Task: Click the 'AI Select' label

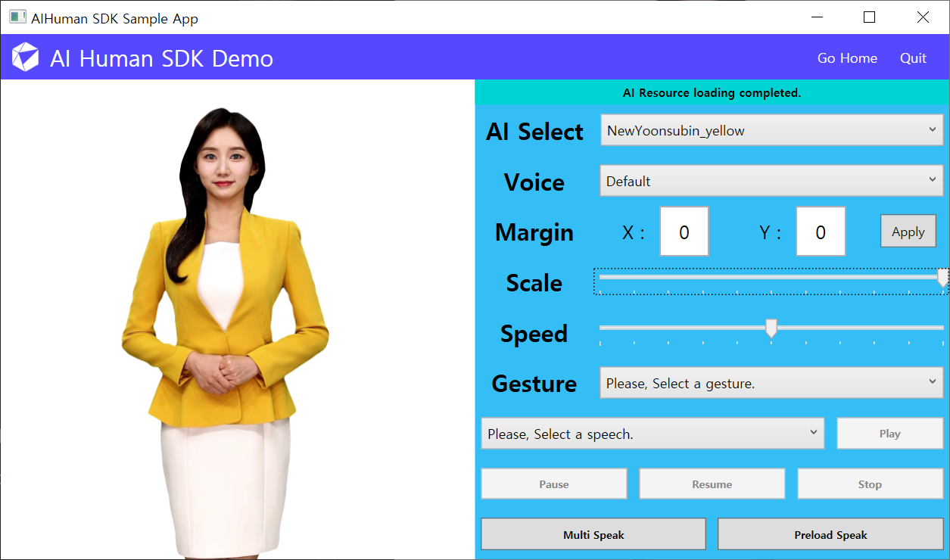Action: point(534,132)
